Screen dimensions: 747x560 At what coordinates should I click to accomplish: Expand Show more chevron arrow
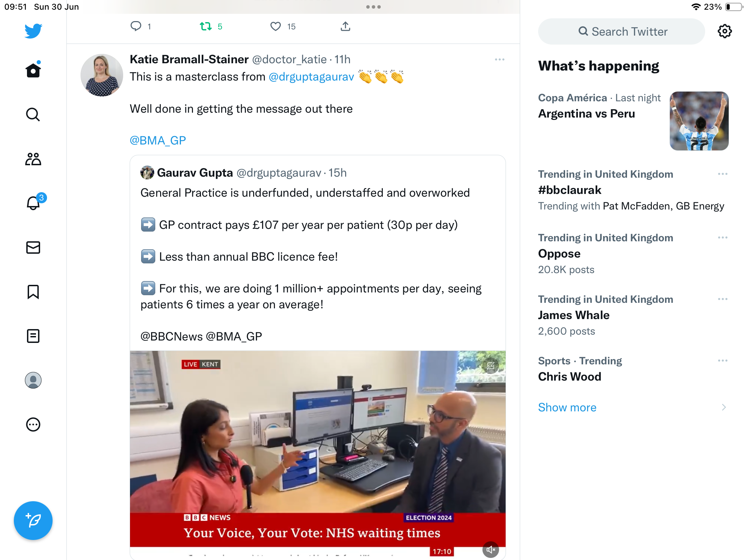point(724,407)
